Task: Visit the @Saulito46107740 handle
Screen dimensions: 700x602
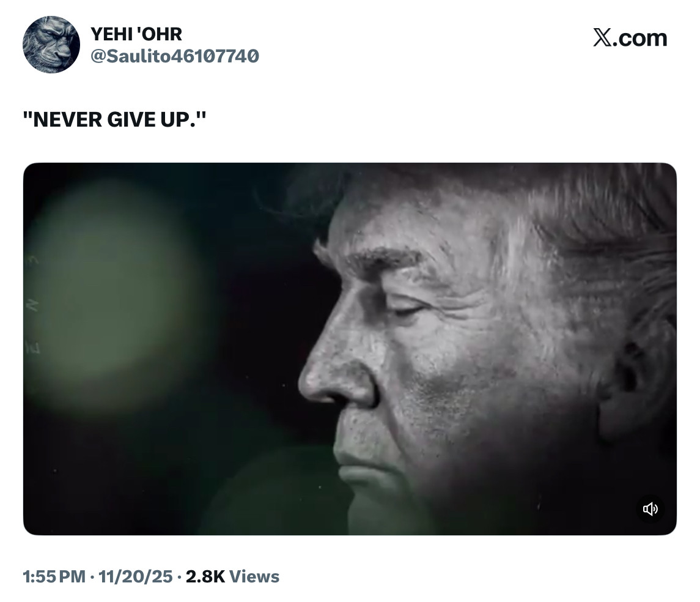Action: tap(175, 56)
